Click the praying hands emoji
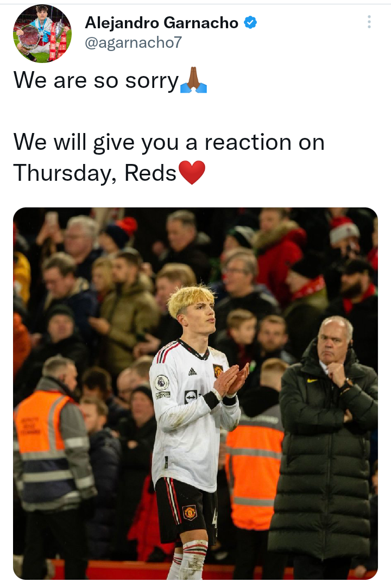The image size is (391, 588). 193,80
